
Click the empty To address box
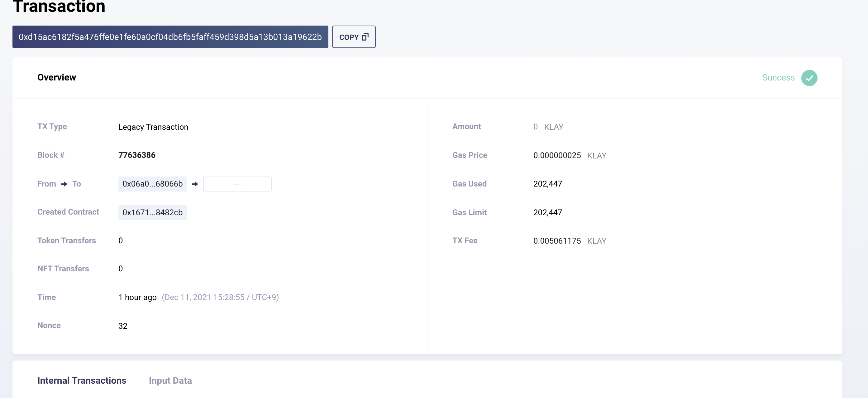point(237,184)
